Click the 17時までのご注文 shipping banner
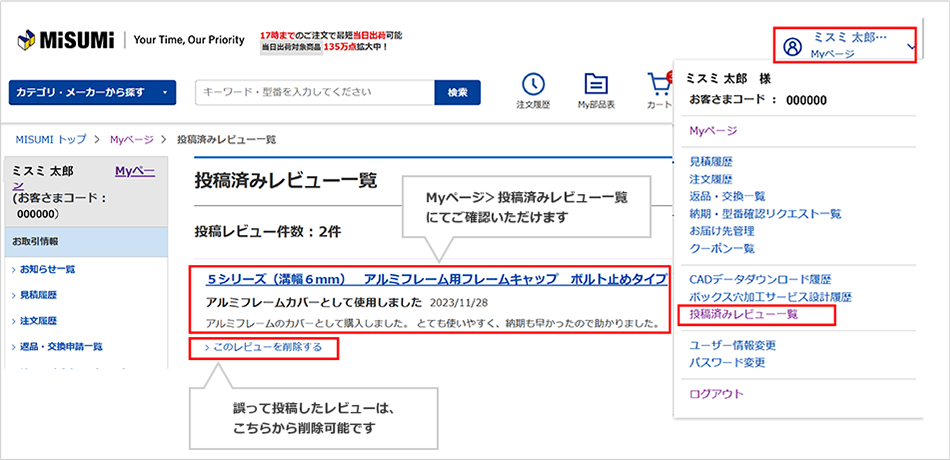The height and width of the screenshot is (460, 950). click(x=331, y=41)
